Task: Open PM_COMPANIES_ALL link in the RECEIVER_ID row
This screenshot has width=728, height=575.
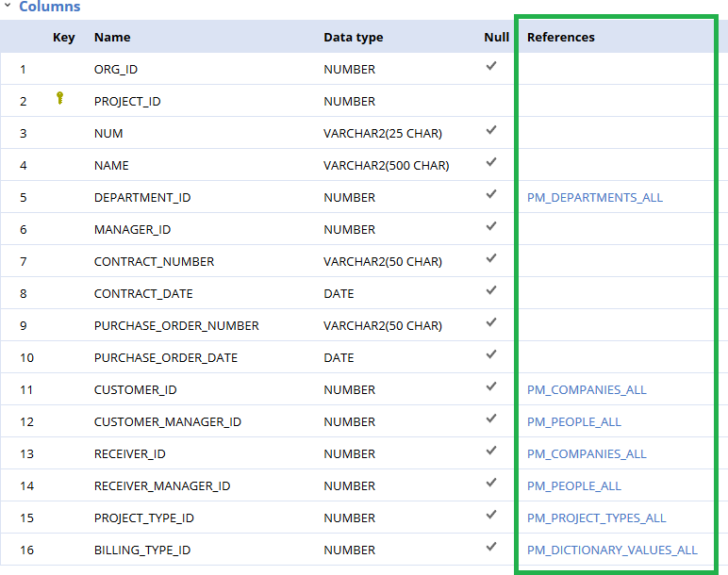Action: click(586, 453)
